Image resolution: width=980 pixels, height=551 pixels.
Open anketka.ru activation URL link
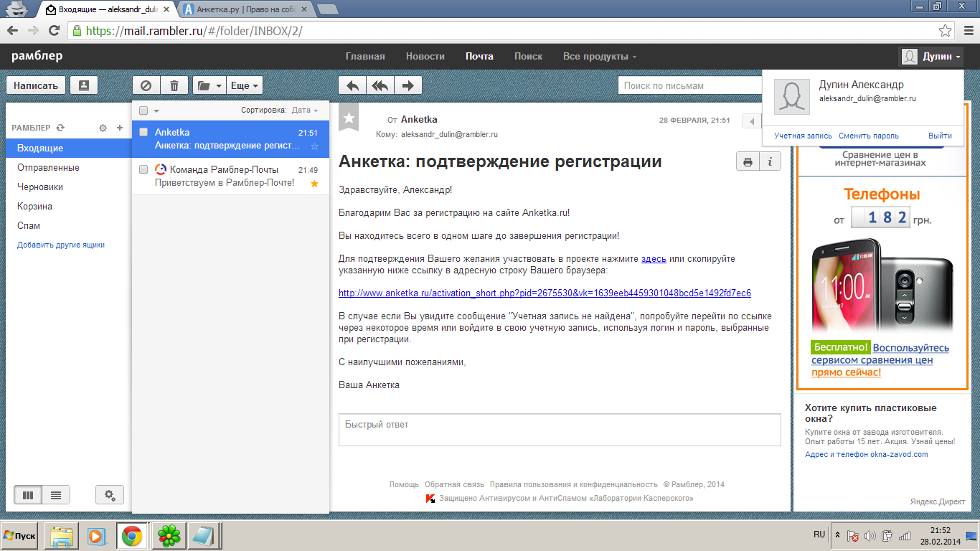545,293
